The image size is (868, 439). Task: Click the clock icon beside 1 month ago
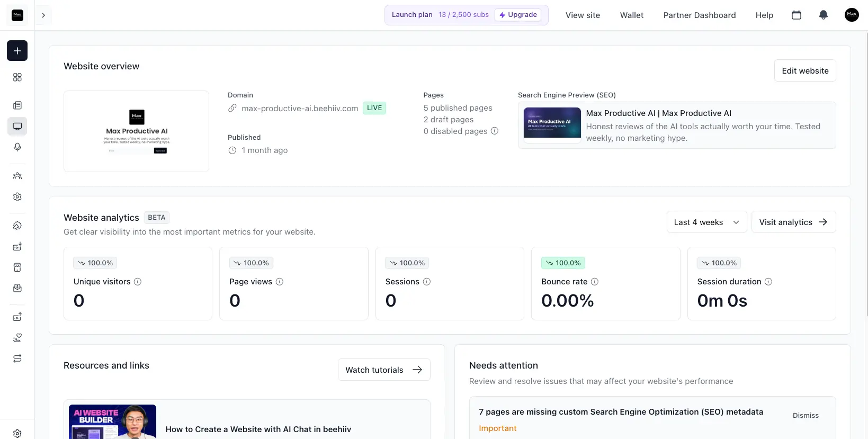point(232,150)
